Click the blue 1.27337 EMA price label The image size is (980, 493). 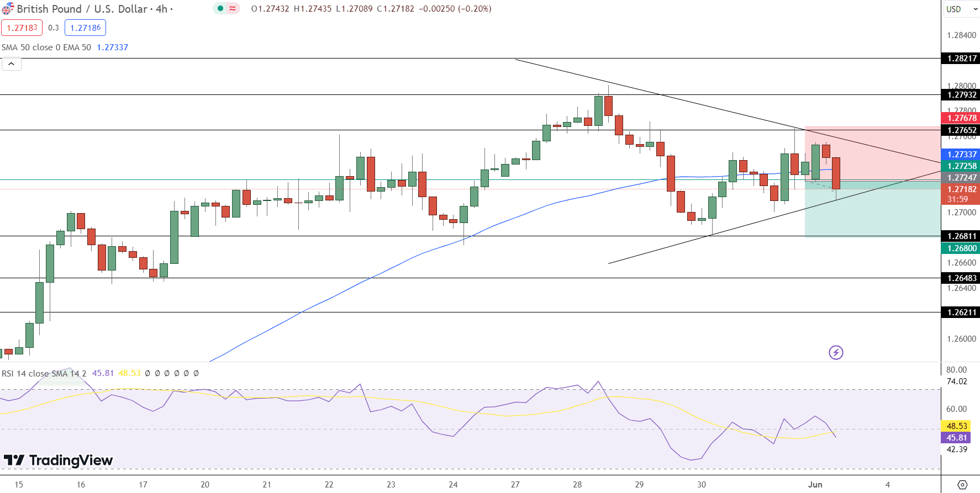961,155
